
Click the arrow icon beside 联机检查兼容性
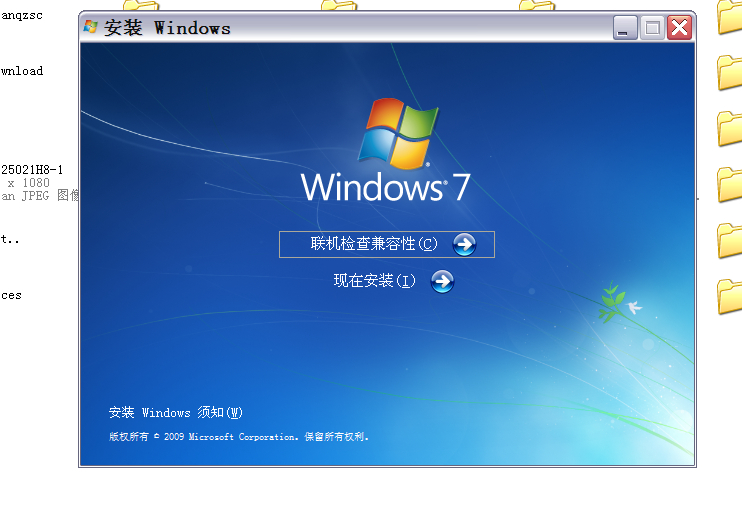[x=464, y=244]
